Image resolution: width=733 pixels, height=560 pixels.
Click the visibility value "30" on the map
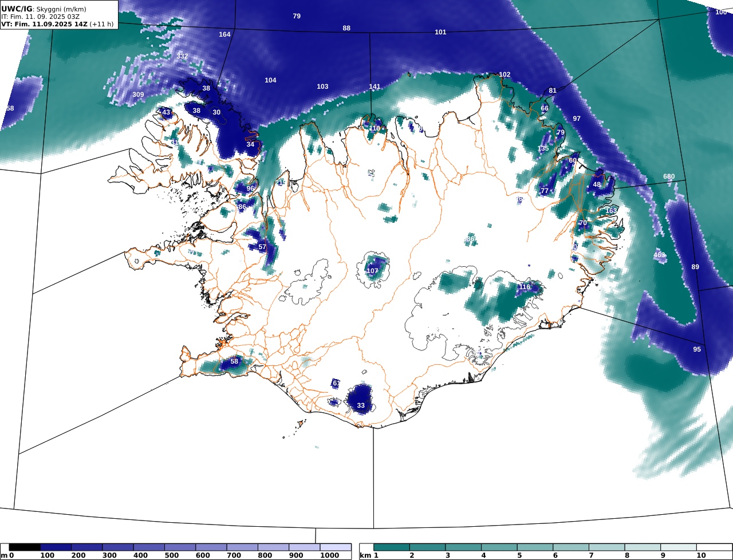coord(216,112)
